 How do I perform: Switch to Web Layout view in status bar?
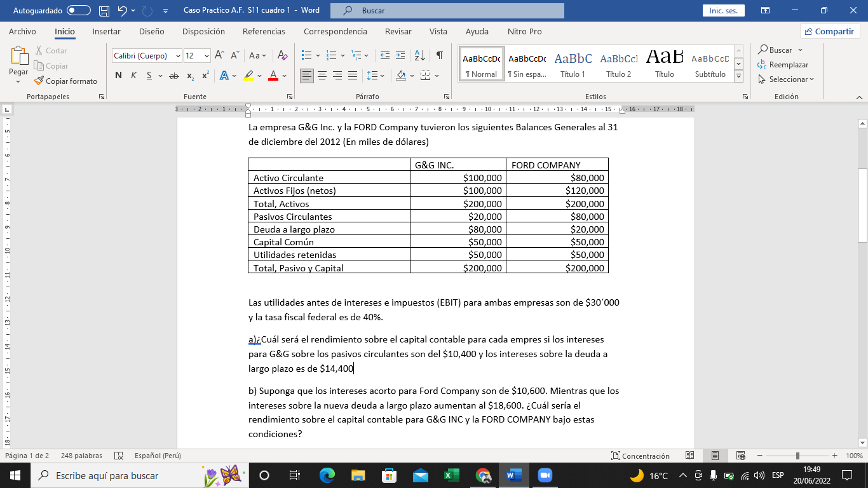(740, 456)
